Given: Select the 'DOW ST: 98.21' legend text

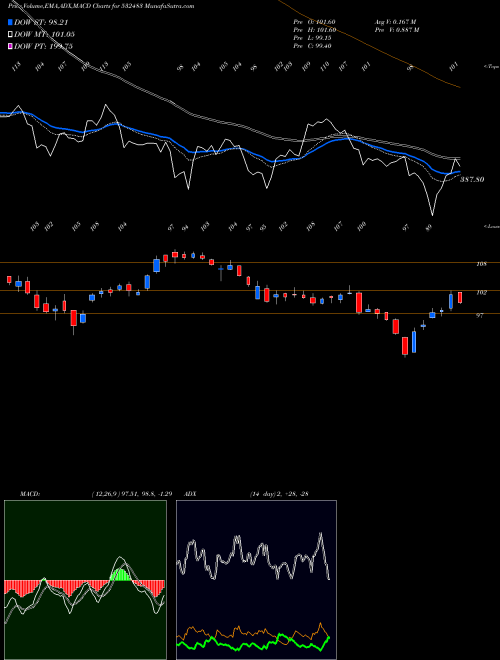Looking at the screenshot, I should click(x=42, y=23).
